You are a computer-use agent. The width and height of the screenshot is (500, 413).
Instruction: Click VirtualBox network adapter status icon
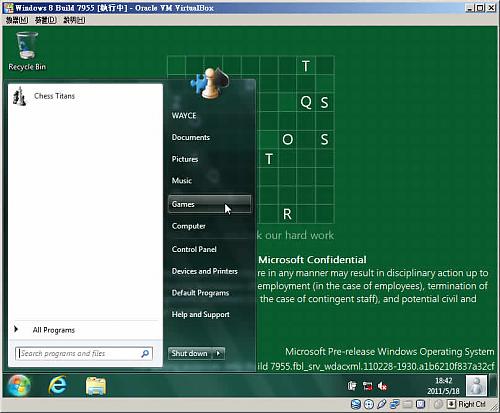394,404
